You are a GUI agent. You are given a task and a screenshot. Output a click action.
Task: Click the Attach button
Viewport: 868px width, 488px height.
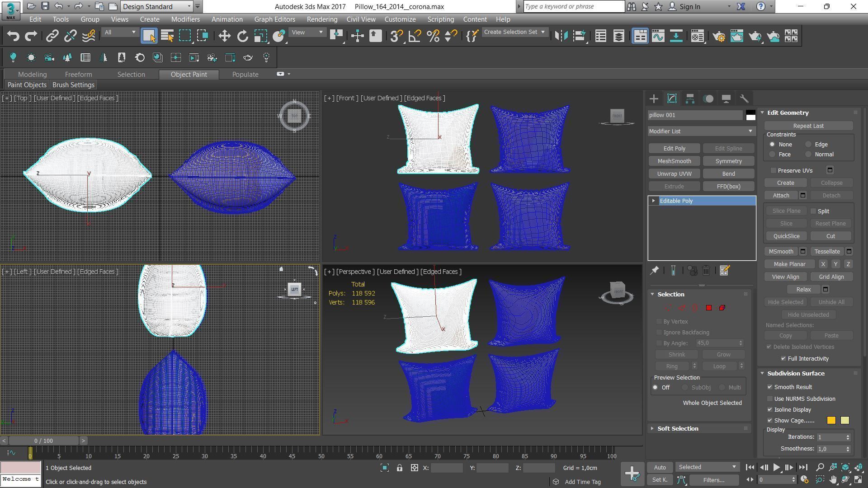pos(781,195)
